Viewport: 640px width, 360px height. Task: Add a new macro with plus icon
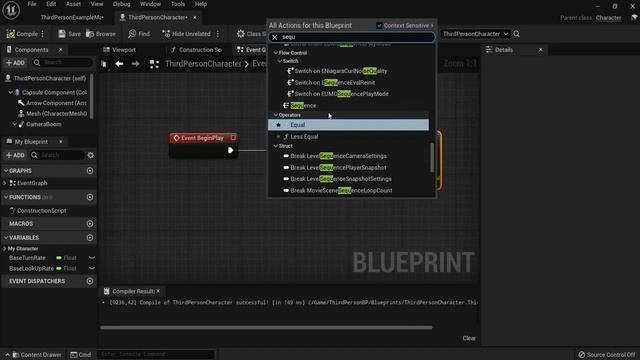point(90,224)
